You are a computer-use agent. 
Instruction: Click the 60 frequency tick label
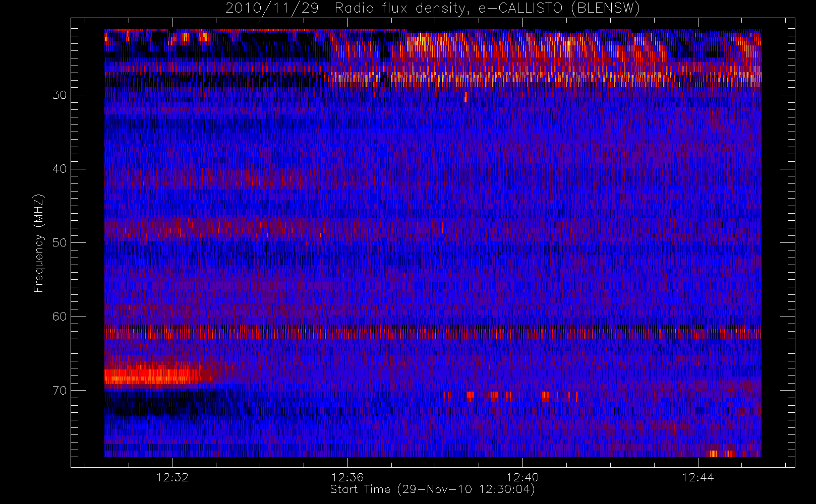coord(60,317)
